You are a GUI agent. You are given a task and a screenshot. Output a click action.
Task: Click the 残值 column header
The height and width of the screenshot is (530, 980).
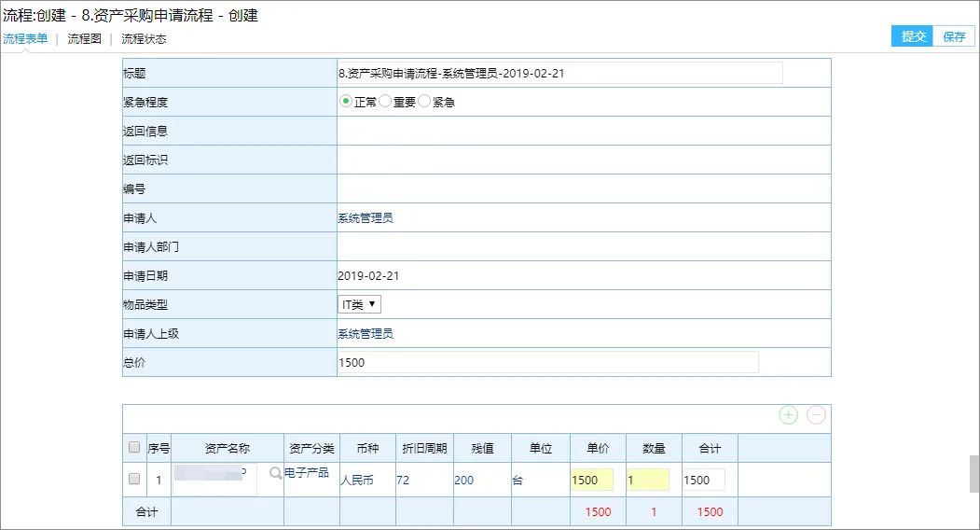coord(482,448)
